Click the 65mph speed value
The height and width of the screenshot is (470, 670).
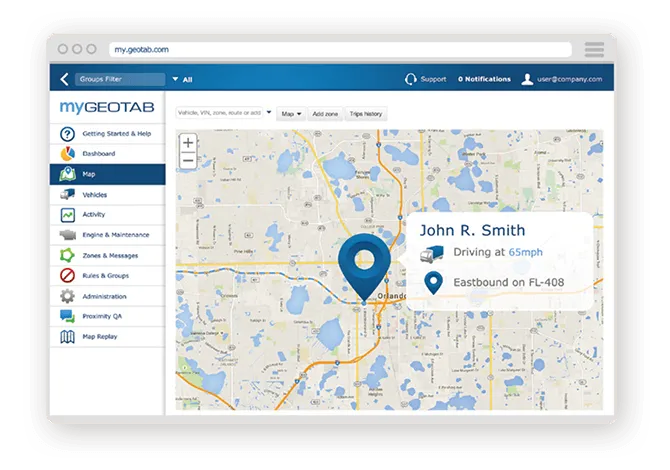[x=526, y=252]
